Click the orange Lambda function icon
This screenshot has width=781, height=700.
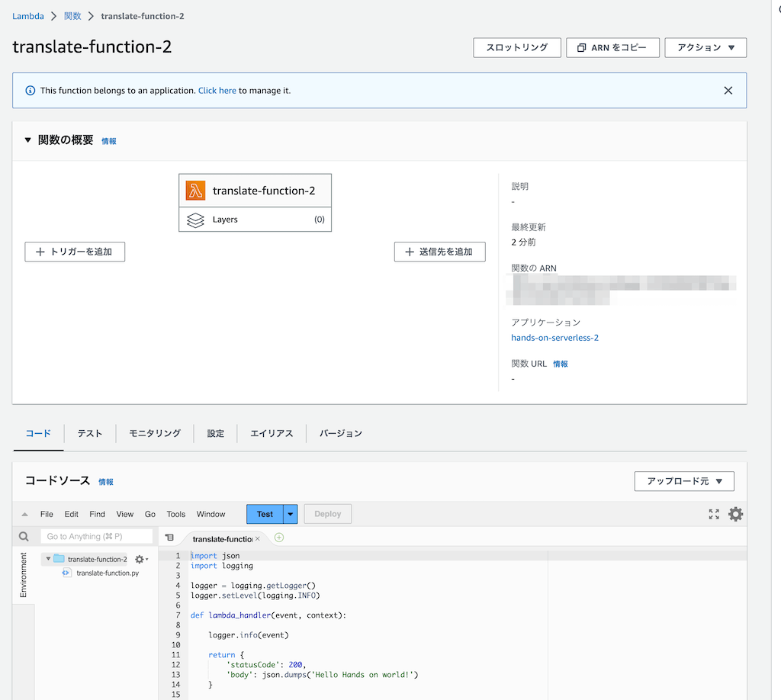[195, 191]
